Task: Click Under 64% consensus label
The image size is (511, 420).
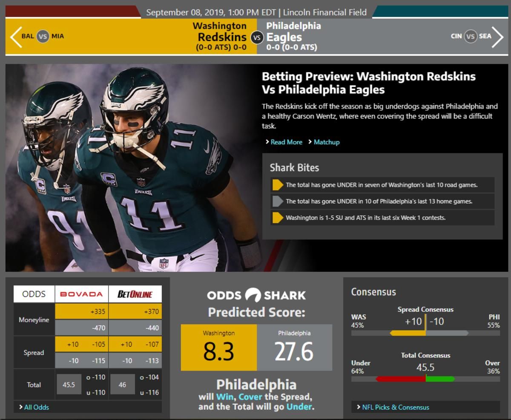Action: (x=361, y=367)
